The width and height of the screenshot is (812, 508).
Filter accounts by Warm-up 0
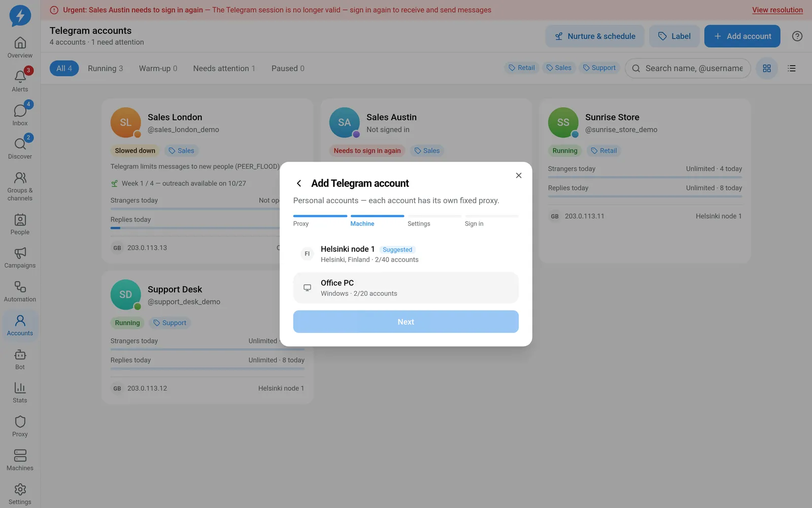point(158,68)
